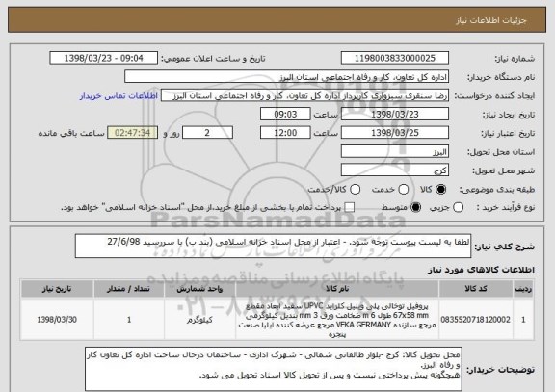Select the خدمت radio button
Viewport: 555px width, 392px height.
[x=404, y=190]
